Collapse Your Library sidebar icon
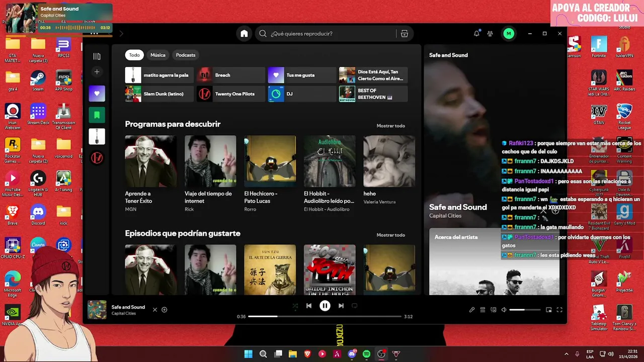This screenshot has height=362, width=644. (97, 56)
